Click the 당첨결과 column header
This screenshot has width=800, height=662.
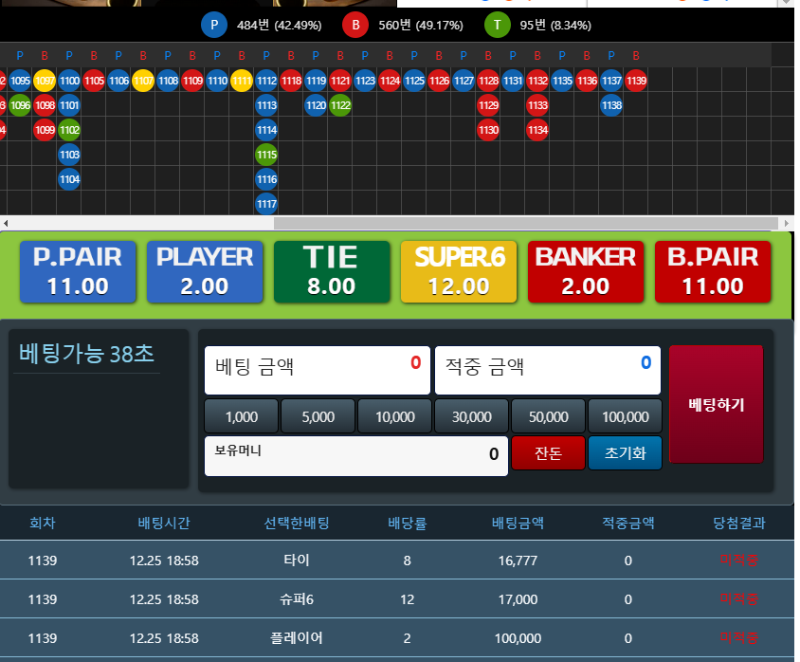coord(739,523)
